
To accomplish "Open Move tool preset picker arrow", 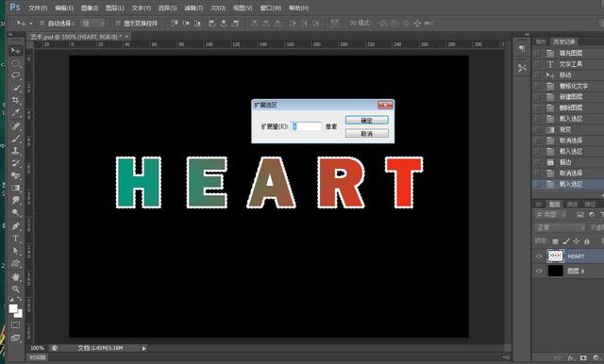I will point(31,24).
